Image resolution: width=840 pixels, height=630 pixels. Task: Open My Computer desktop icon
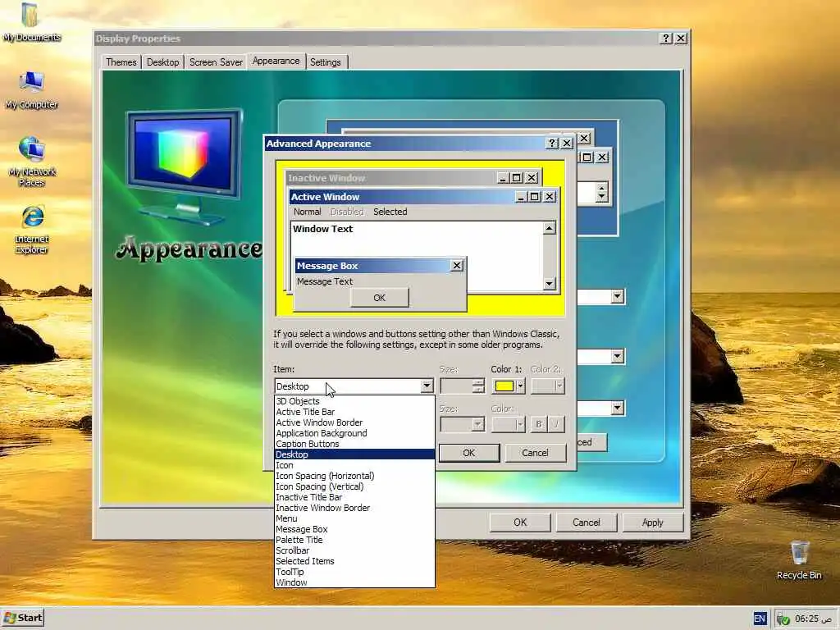(x=31, y=90)
